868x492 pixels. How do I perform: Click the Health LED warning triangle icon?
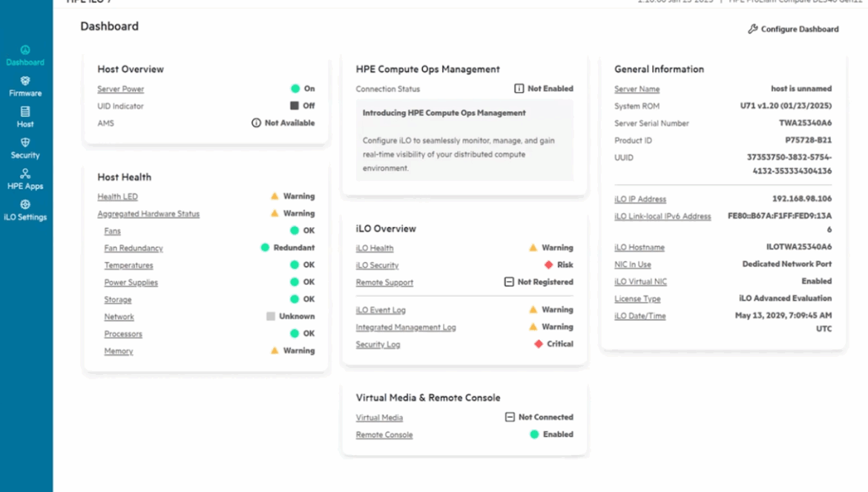coord(274,196)
